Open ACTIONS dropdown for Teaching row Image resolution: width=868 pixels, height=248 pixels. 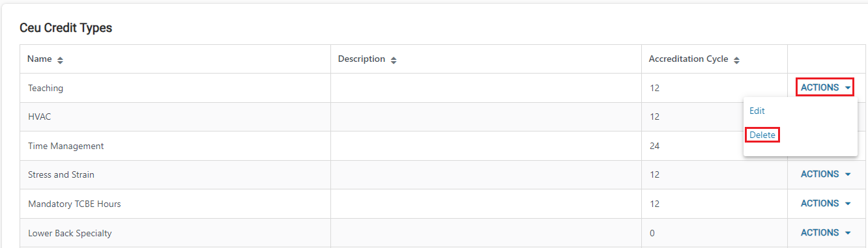coord(825,88)
